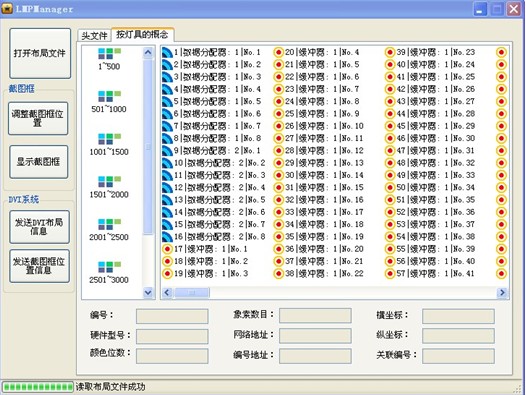Select list item 20 No. 4
The image size is (526, 395).
(x=322, y=52)
